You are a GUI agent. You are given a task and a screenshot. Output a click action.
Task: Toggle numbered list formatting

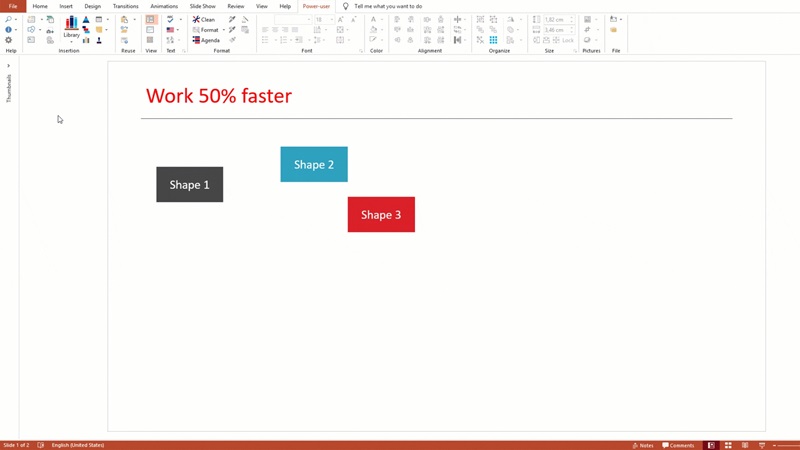283,40
